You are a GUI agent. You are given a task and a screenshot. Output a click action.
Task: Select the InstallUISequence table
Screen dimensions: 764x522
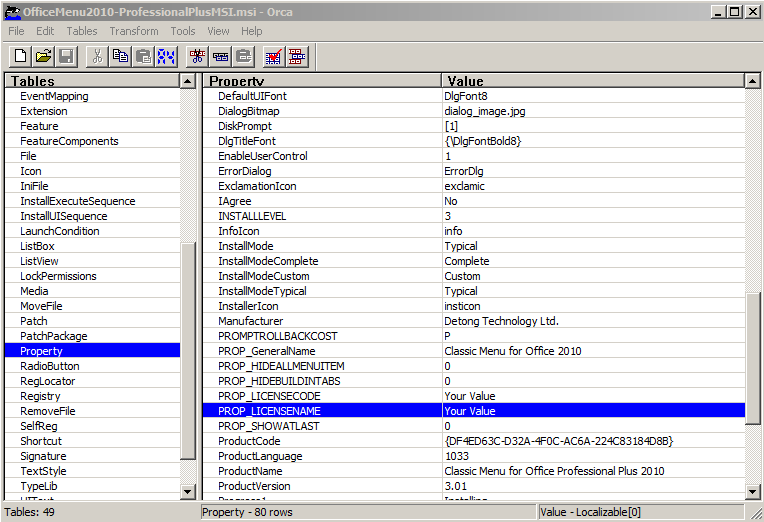63,216
